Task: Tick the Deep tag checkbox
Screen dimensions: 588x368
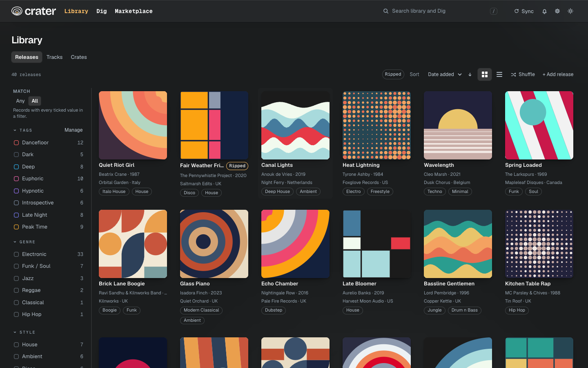Action: 16,167
